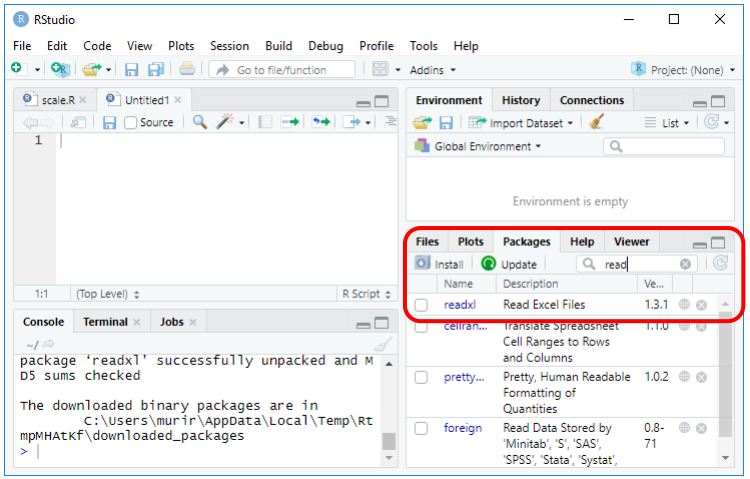The height and width of the screenshot is (479, 750).
Task: Open the New File dropdown arrow
Action: pos(37,70)
